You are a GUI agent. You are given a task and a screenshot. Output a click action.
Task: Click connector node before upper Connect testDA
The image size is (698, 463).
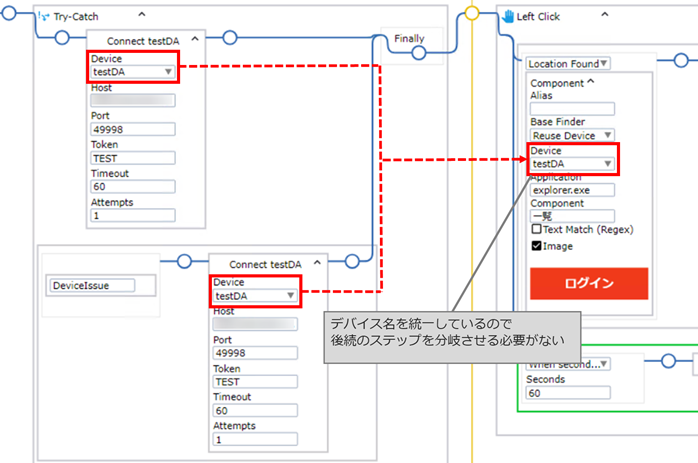(x=62, y=38)
